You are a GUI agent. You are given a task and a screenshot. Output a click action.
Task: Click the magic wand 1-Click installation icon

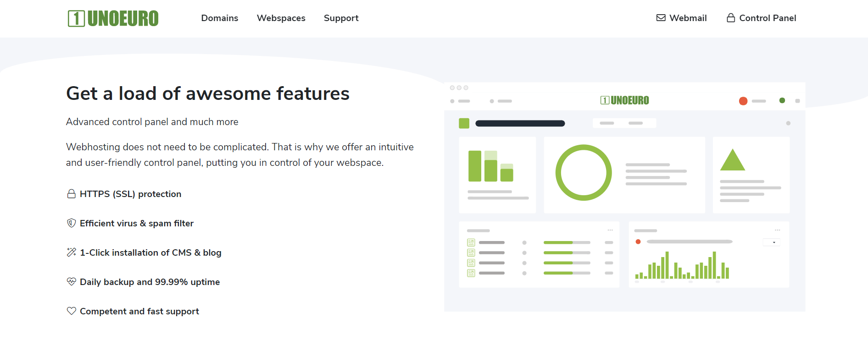(71, 252)
